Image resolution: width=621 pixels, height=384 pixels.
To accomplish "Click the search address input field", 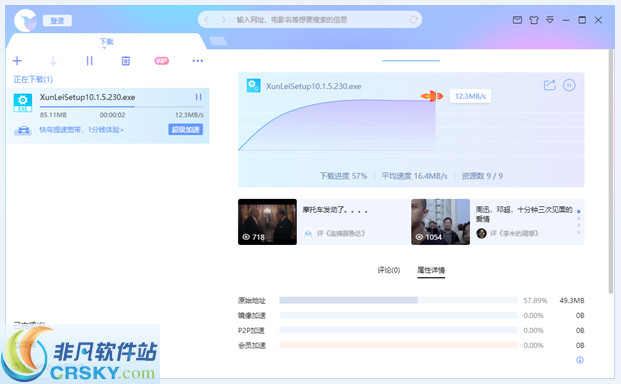I will click(x=292, y=19).
